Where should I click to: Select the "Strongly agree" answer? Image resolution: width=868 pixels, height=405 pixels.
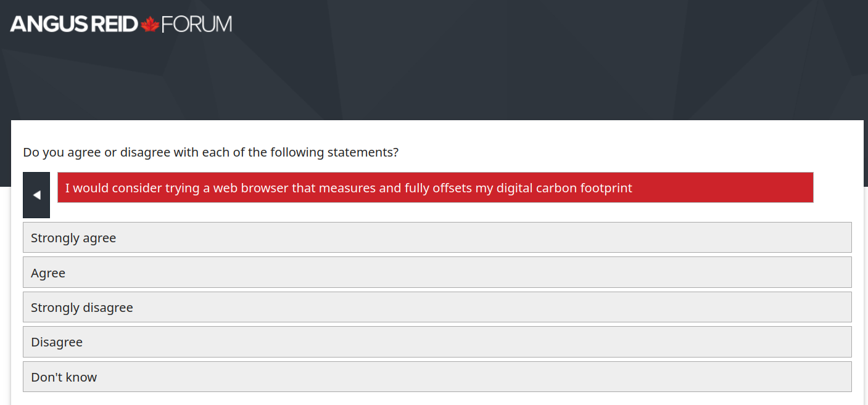pos(437,238)
